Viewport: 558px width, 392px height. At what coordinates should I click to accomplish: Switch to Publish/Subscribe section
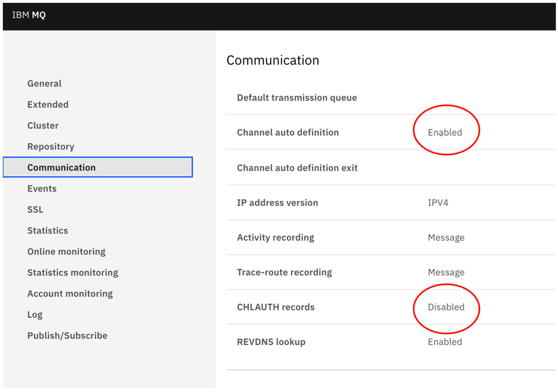coord(67,336)
